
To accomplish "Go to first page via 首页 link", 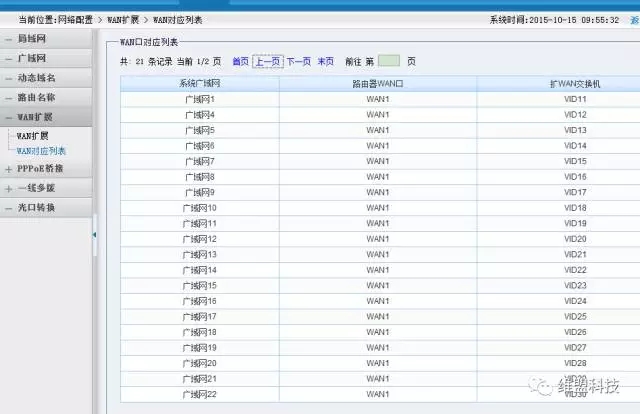I will [x=240, y=61].
